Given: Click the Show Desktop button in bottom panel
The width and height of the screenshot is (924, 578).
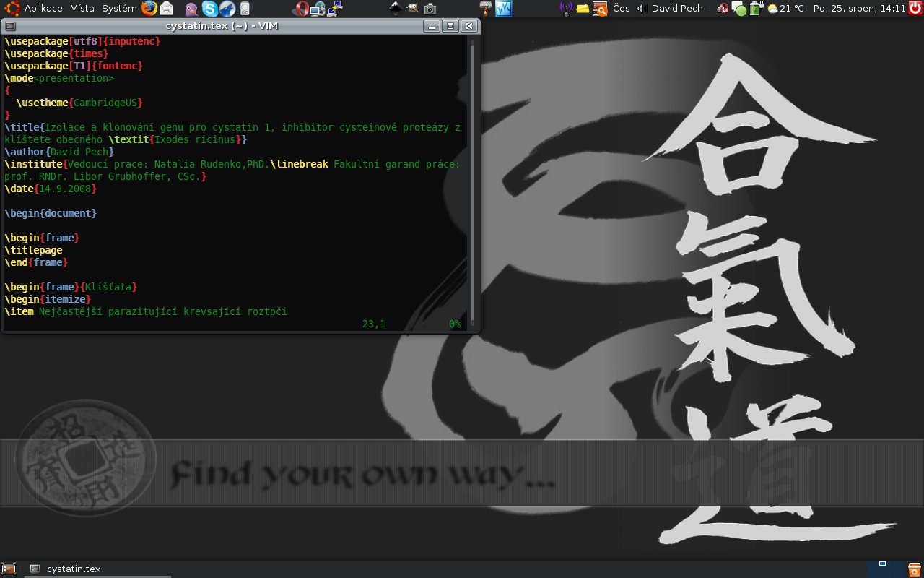Looking at the screenshot, I should tap(9, 569).
